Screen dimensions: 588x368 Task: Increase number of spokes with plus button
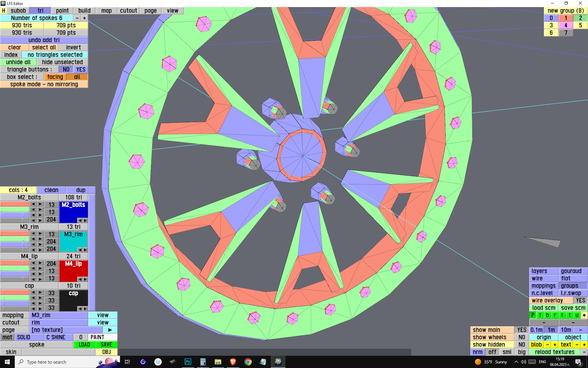[x=85, y=18]
